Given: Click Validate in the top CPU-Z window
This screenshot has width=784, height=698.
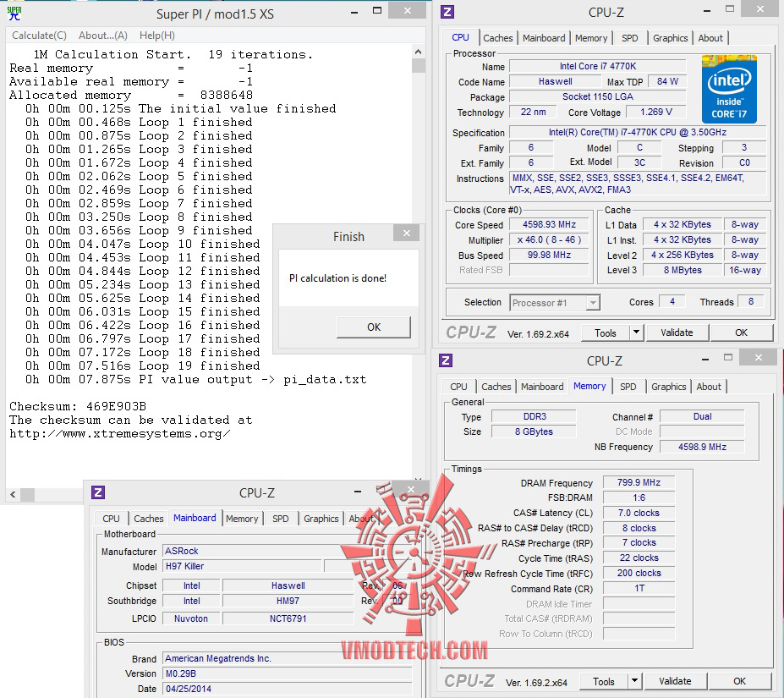Looking at the screenshot, I should [677, 333].
